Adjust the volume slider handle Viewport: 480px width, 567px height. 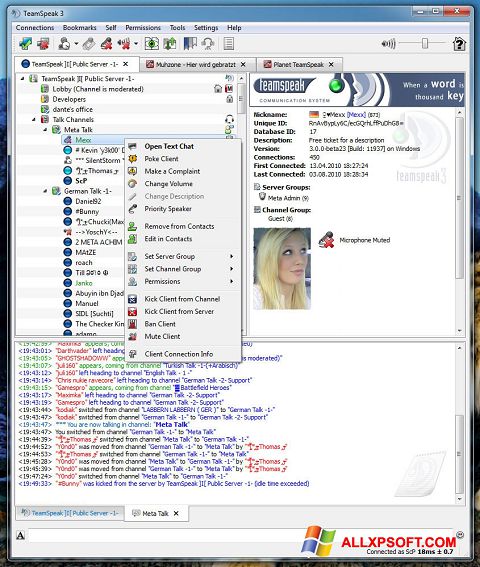tap(425, 43)
